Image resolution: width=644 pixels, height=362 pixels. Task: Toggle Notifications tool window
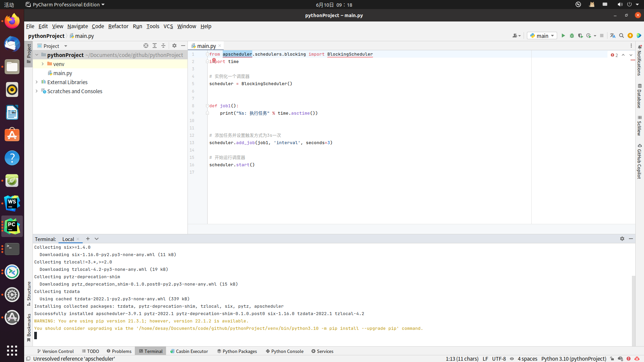coord(639,60)
